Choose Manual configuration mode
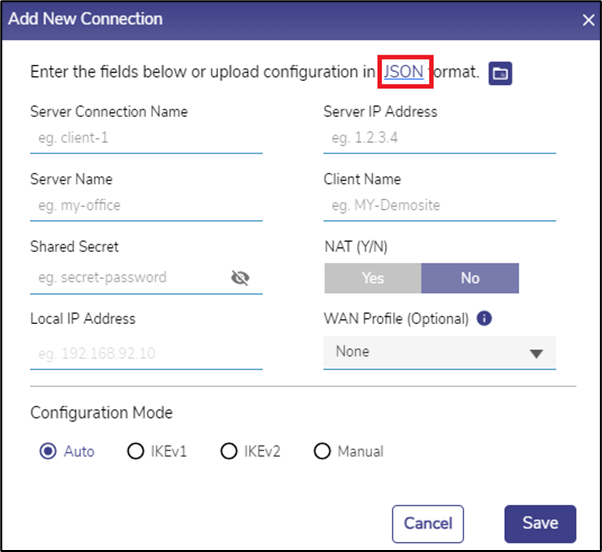Image resolution: width=602 pixels, height=552 pixels. [322, 451]
